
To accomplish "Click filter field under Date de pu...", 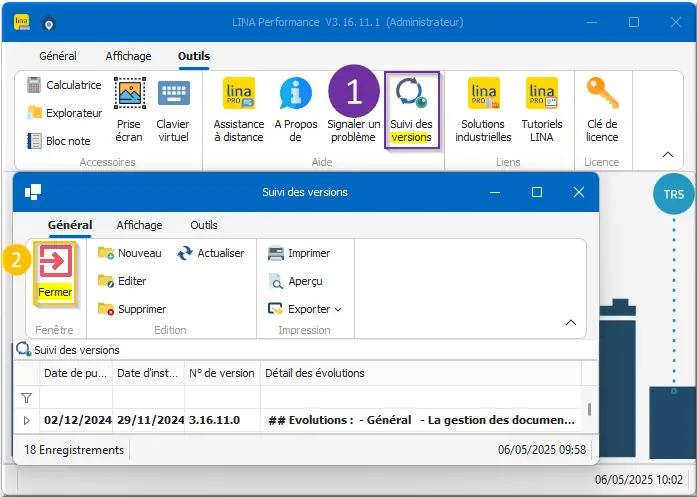I will [76, 397].
